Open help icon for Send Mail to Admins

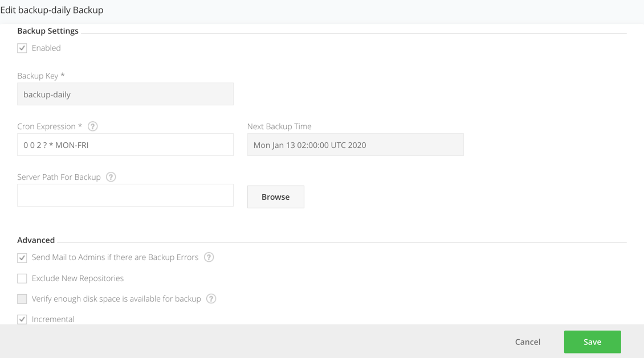coord(209,257)
